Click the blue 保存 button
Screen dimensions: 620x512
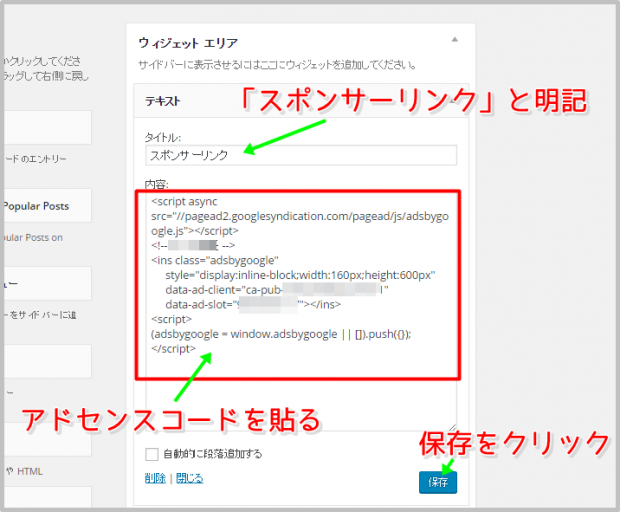438,482
